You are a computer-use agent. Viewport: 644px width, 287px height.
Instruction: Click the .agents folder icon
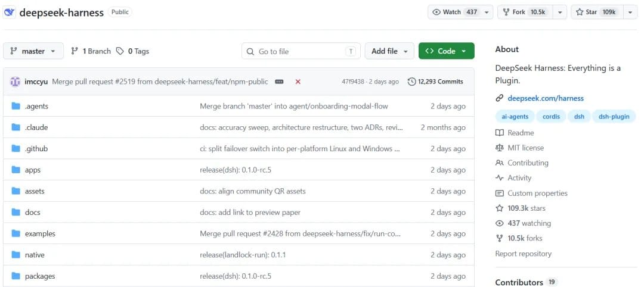pos(16,106)
